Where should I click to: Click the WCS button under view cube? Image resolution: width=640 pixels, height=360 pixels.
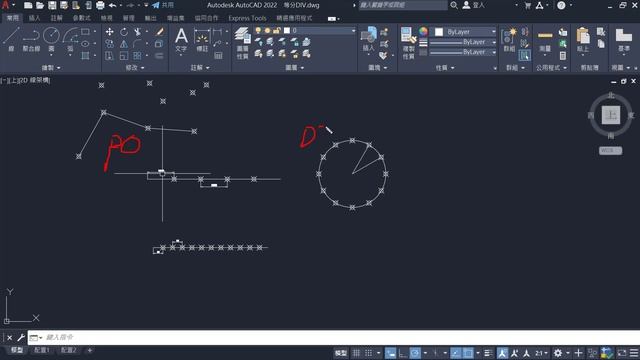click(611, 151)
